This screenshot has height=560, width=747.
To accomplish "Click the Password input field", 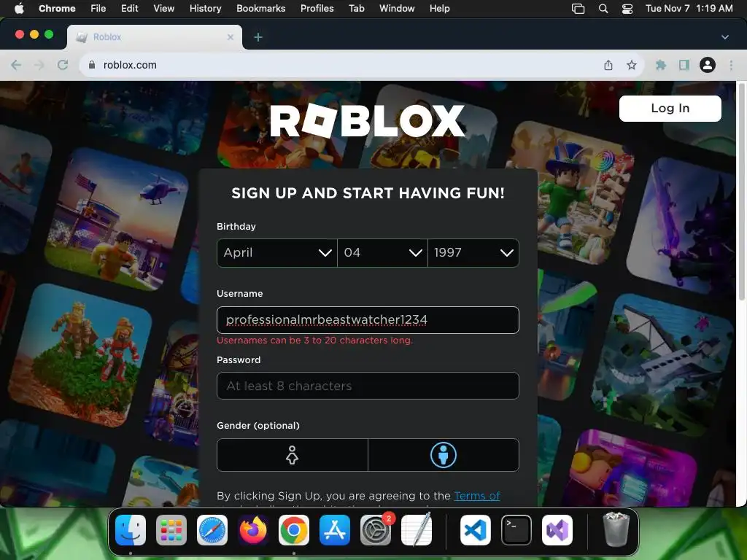I will 368,386.
